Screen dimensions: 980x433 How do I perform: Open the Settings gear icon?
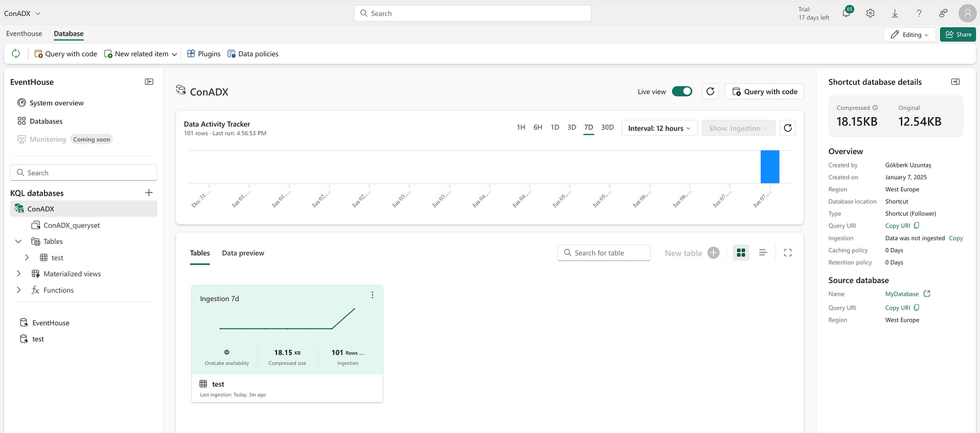click(870, 13)
